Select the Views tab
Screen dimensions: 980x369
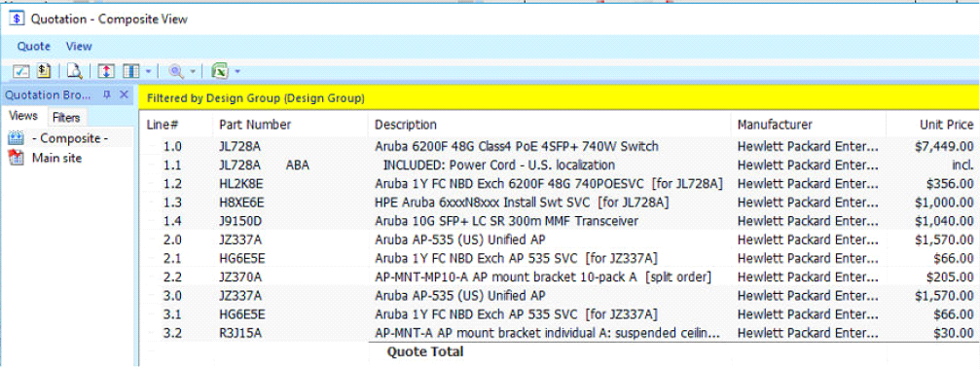tap(23, 116)
